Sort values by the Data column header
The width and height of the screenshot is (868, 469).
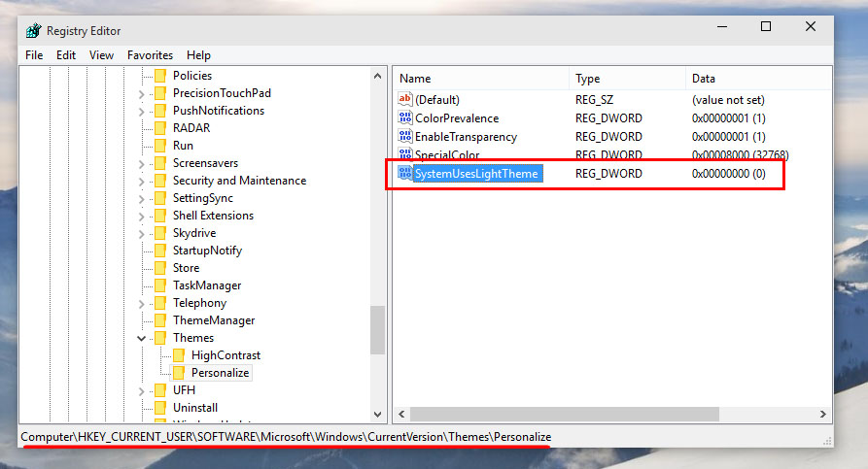[x=758, y=79]
